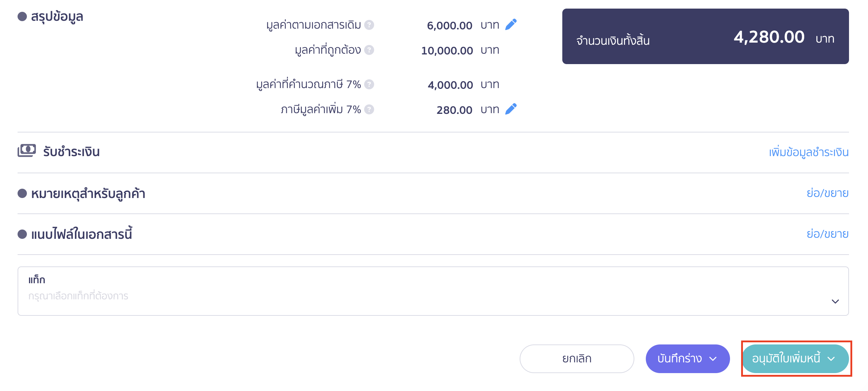
Task: Click the tag selection input field
Action: click(x=433, y=291)
